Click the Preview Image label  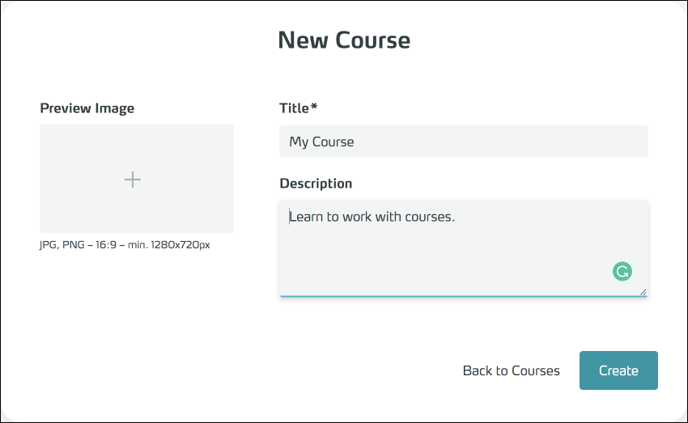87,108
